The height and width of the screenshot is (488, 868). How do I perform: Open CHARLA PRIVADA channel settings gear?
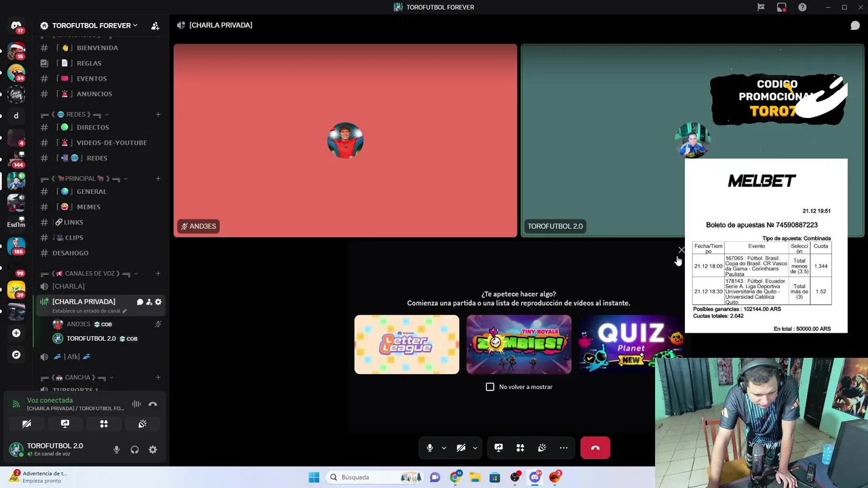click(x=158, y=302)
